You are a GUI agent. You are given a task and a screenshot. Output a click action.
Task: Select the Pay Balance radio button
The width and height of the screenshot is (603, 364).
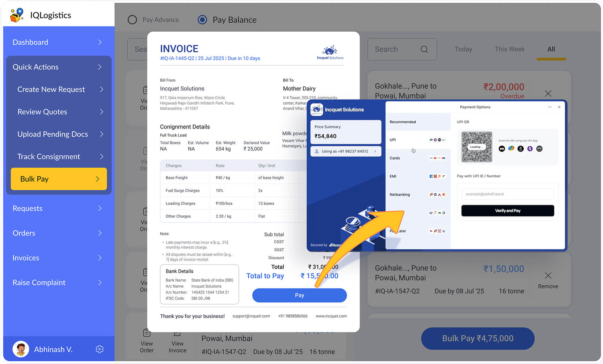(x=202, y=19)
